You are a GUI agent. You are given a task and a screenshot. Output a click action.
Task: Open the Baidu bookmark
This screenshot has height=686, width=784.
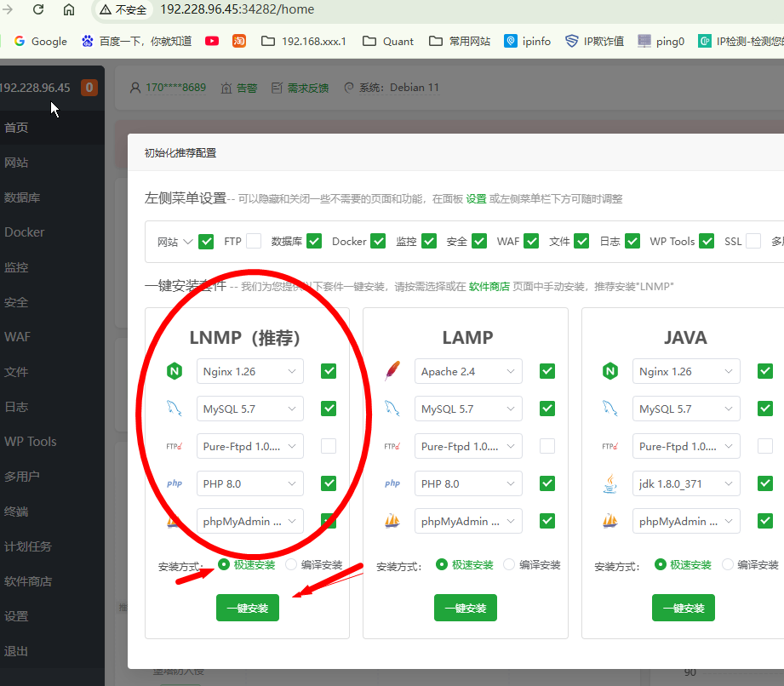point(136,42)
